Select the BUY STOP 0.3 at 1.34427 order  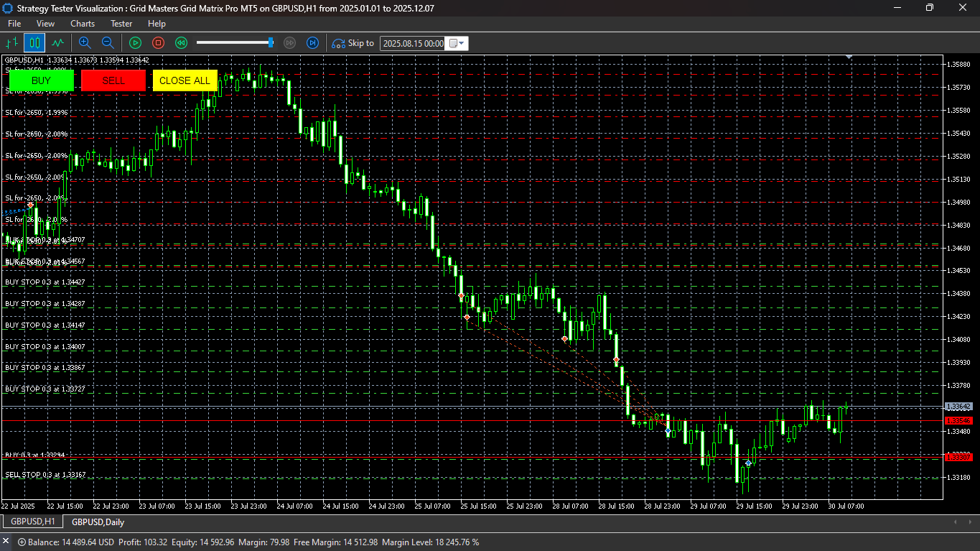45,282
